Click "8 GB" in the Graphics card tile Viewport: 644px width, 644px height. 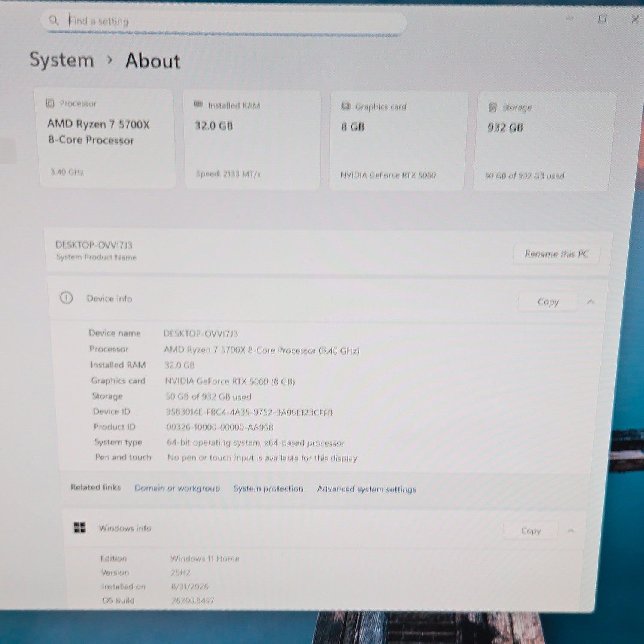pos(353,127)
